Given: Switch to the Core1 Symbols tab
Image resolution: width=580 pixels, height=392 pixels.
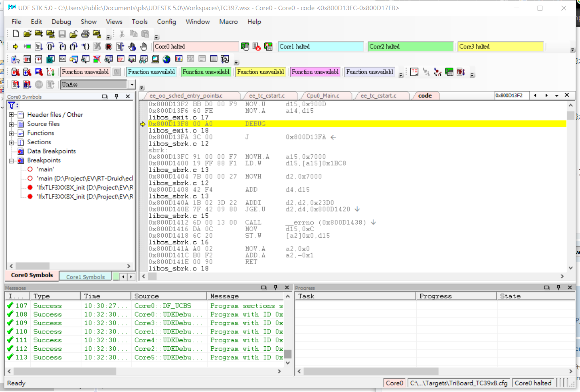Looking at the screenshot, I should click(85, 277).
